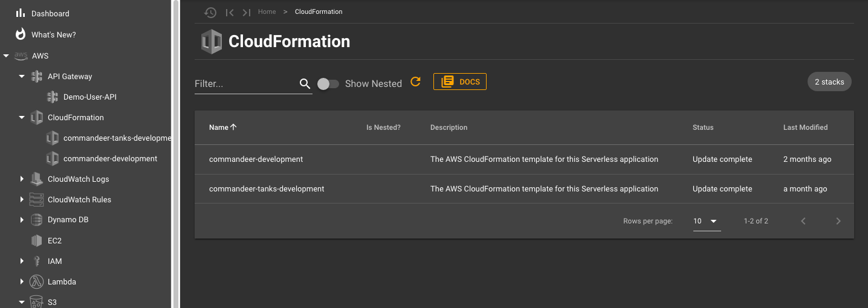The image size is (868, 308).
Task: Click Update complete for commandeer-development
Action: pyautogui.click(x=722, y=159)
